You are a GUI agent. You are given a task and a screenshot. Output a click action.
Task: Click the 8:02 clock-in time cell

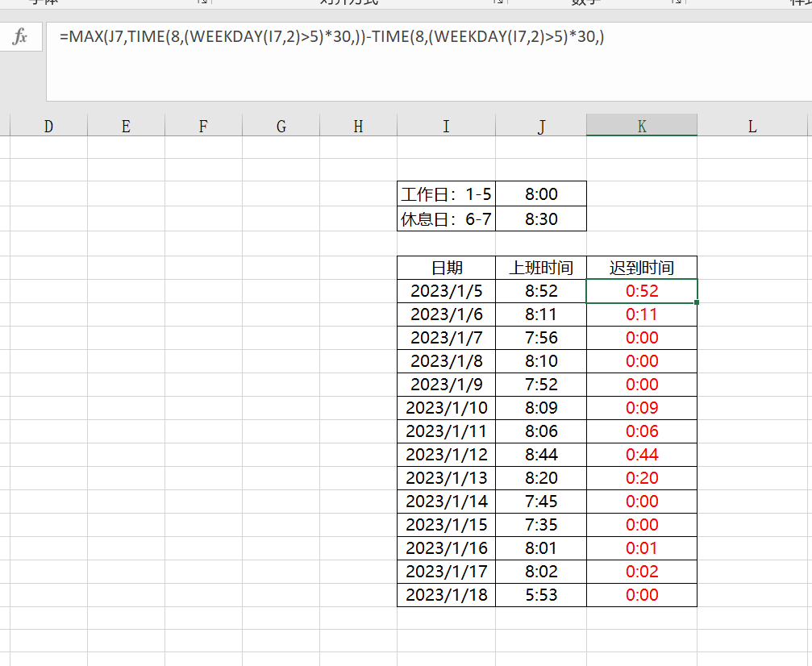(x=540, y=571)
